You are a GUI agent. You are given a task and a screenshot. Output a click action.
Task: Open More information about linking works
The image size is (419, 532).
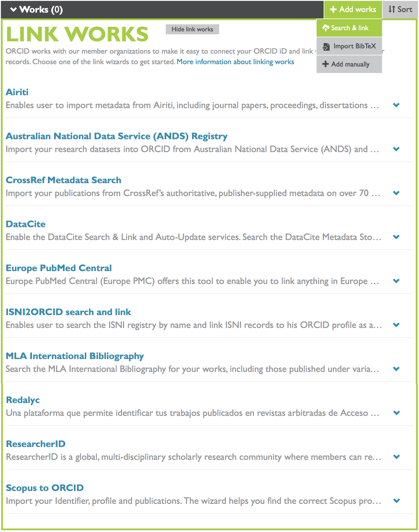pyautogui.click(x=235, y=62)
